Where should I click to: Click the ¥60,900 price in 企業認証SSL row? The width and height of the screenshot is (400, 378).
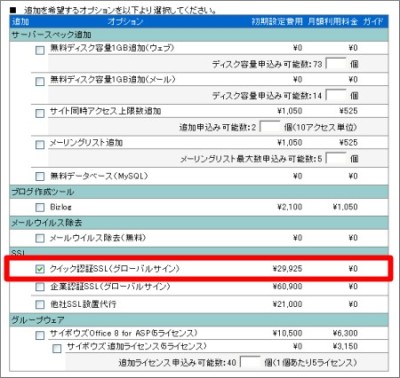288,286
